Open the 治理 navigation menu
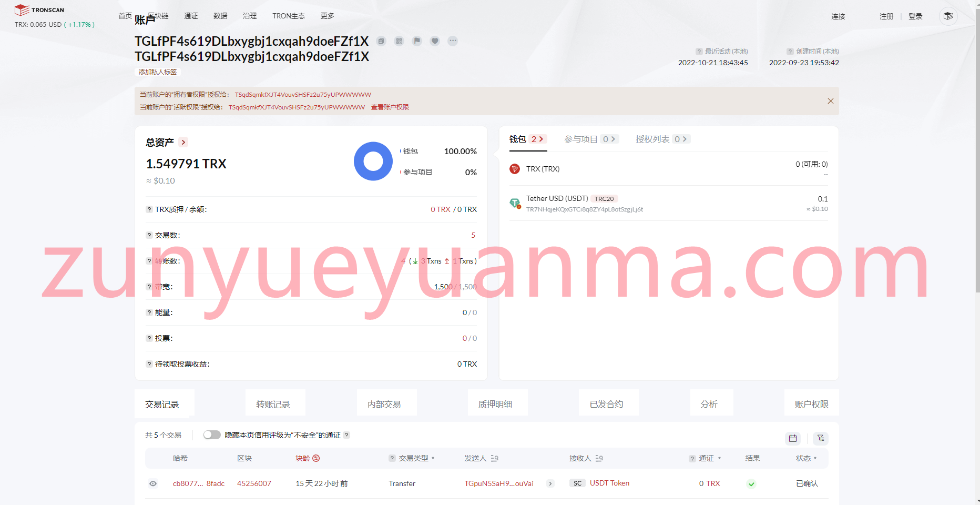Screen dimensions: 980x505 click(250, 16)
